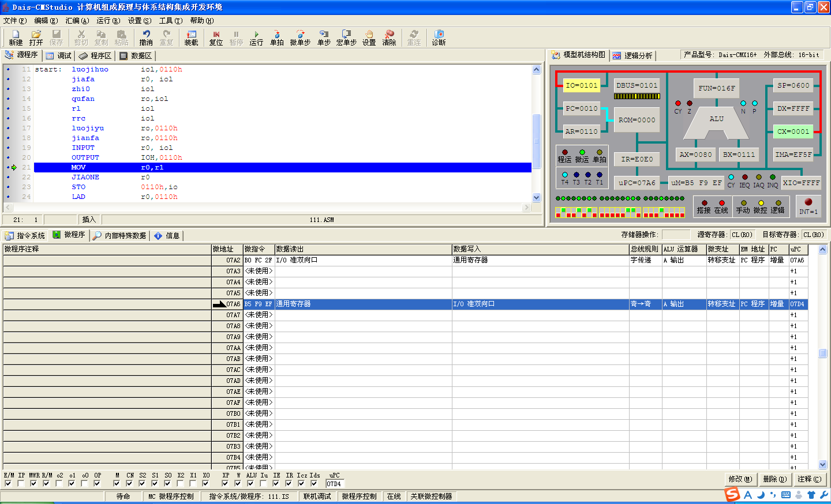831x504 pixels.
Task: Open the 汇编 (Assemble) menu
Action: coord(77,21)
